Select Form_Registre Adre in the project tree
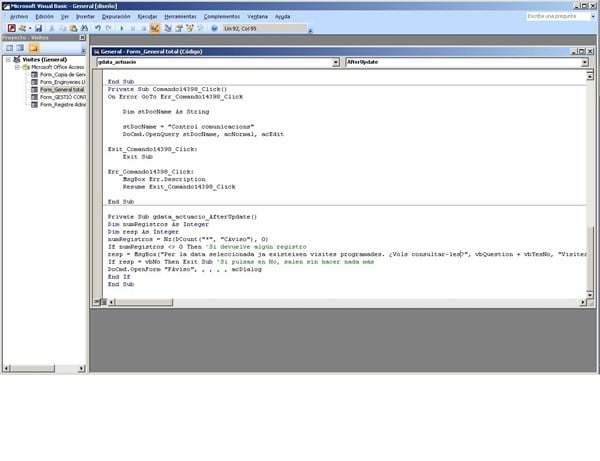This screenshot has width=600, height=461. coord(60,103)
